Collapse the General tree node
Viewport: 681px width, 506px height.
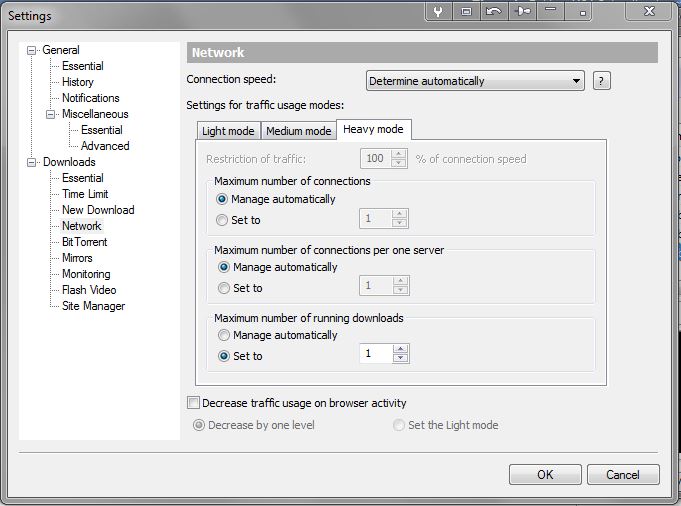(x=32, y=50)
